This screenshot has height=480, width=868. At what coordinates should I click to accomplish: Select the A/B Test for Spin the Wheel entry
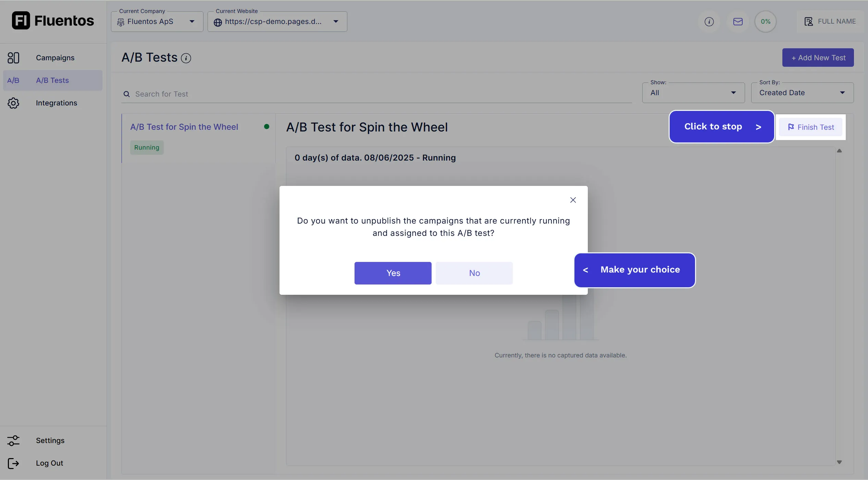pyautogui.click(x=184, y=127)
